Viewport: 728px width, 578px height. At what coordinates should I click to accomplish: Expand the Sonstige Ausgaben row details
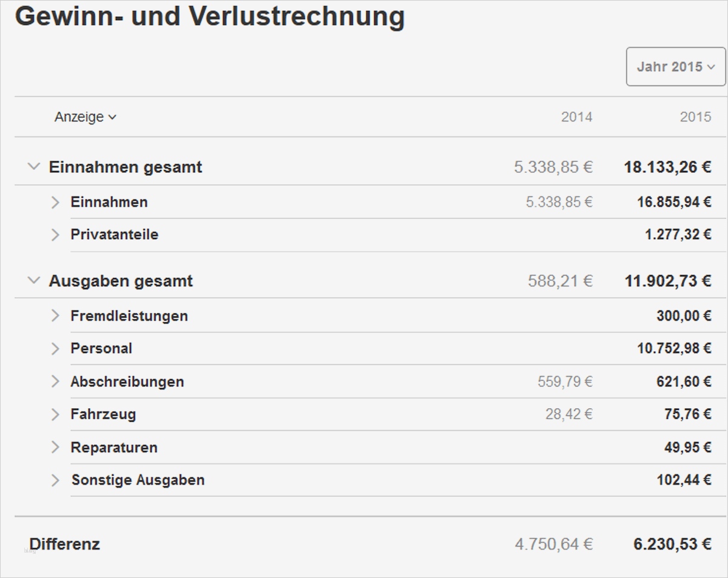[x=55, y=480]
